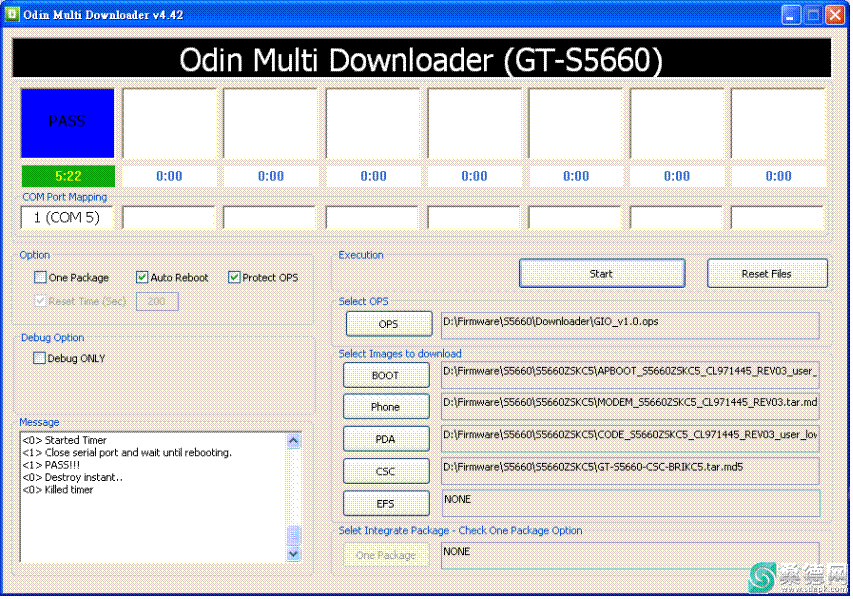The height and width of the screenshot is (599, 853).
Task: Click the Reset Time value field showing 200
Action: click(157, 301)
